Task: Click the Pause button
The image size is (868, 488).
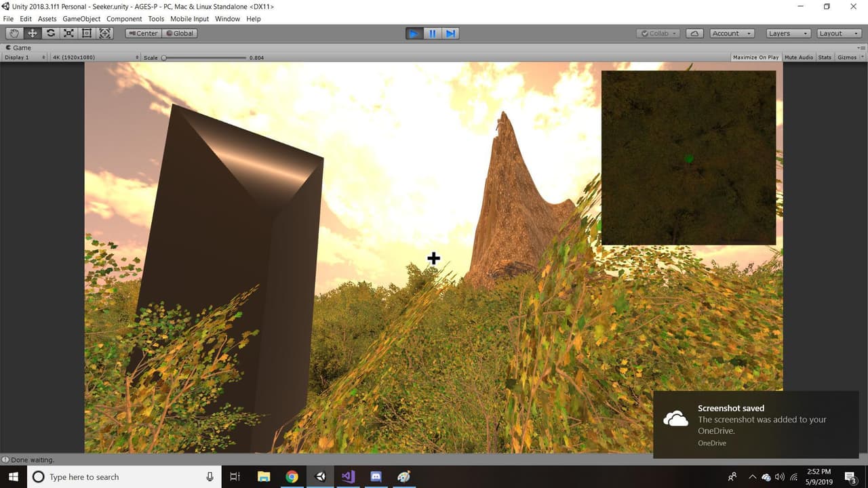Action: click(x=432, y=33)
